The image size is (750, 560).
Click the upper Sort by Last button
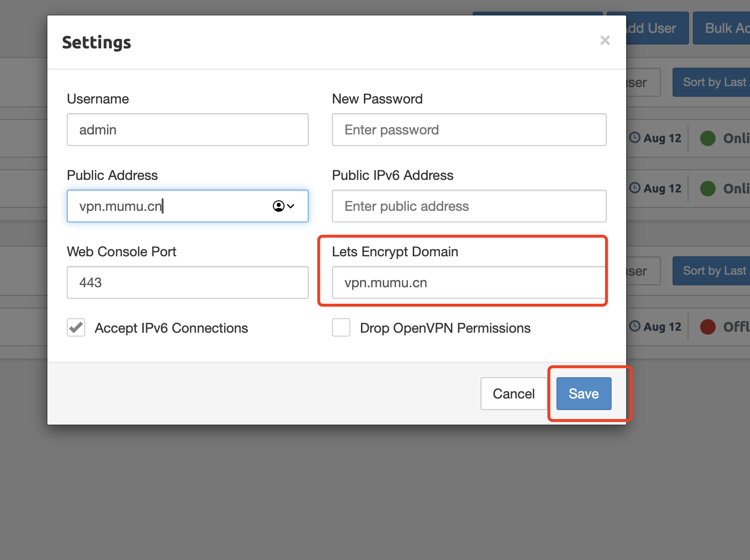pos(711,82)
